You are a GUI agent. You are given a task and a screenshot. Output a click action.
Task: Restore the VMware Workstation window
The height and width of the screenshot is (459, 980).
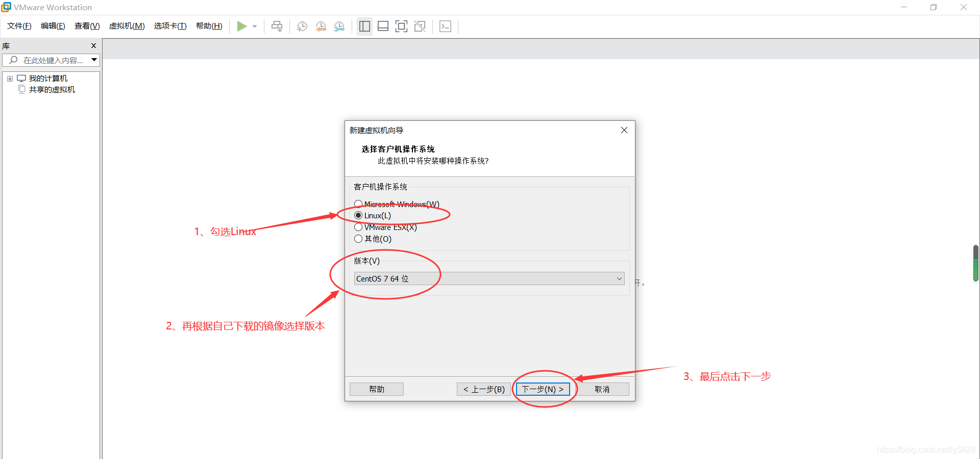pyautogui.click(x=934, y=7)
